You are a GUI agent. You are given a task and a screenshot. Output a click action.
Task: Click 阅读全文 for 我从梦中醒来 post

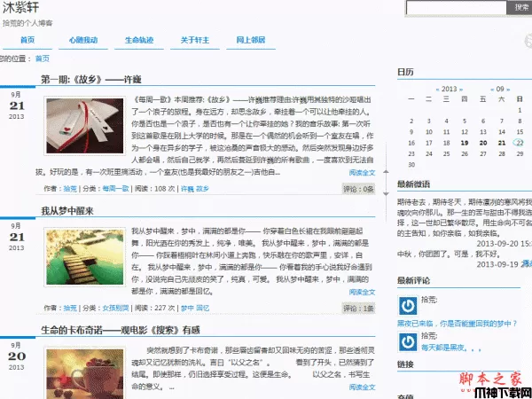(362, 292)
